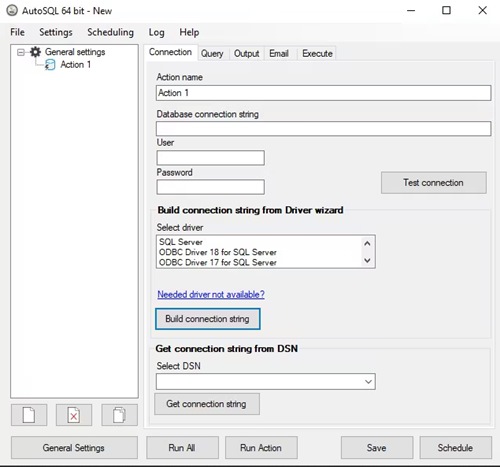This screenshot has height=467, width=500.
Task: Switch to the Execute tab
Action: point(317,53)
